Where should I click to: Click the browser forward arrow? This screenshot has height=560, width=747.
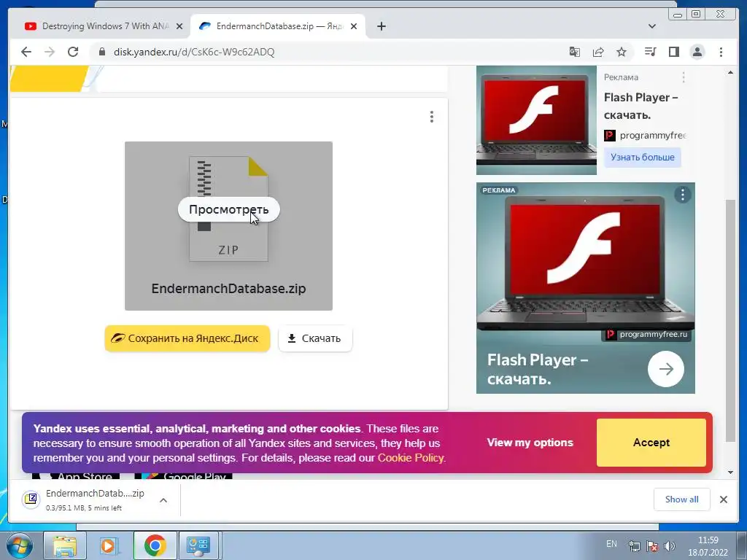(50, 52)
